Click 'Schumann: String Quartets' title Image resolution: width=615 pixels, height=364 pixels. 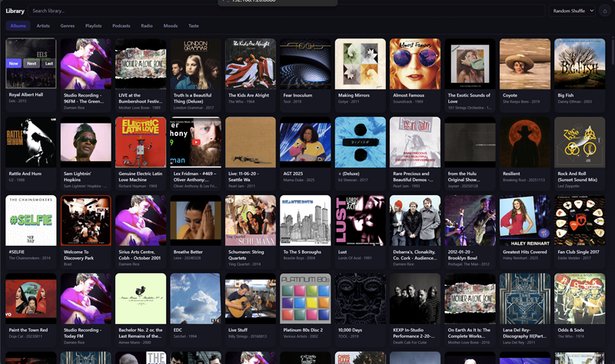pyautogui.click(x=247, y=255)
